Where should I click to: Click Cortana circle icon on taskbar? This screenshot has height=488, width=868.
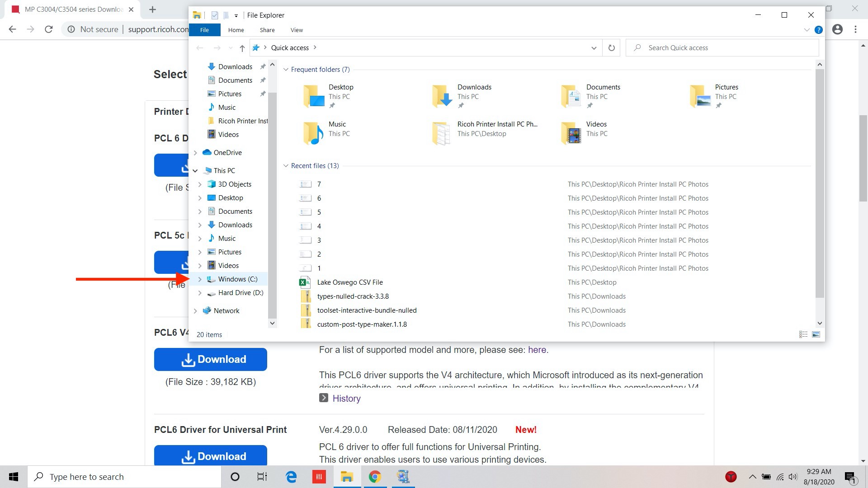point(235,477)
